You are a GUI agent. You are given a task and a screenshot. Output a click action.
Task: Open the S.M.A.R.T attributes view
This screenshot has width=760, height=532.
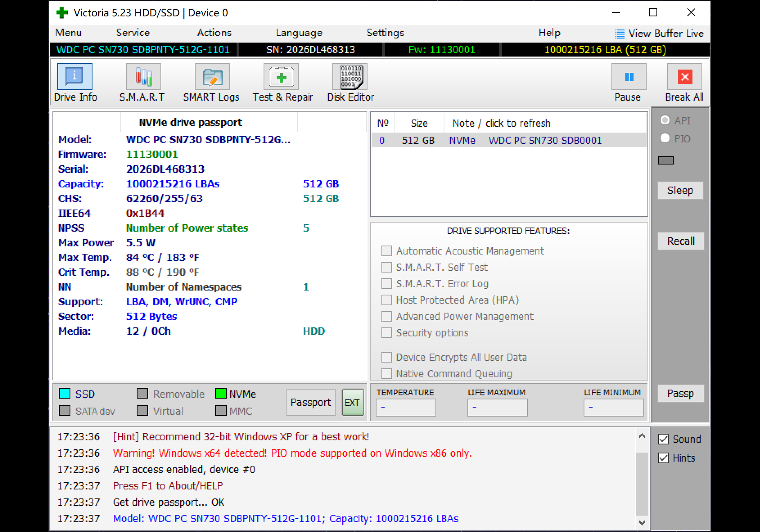143,77
